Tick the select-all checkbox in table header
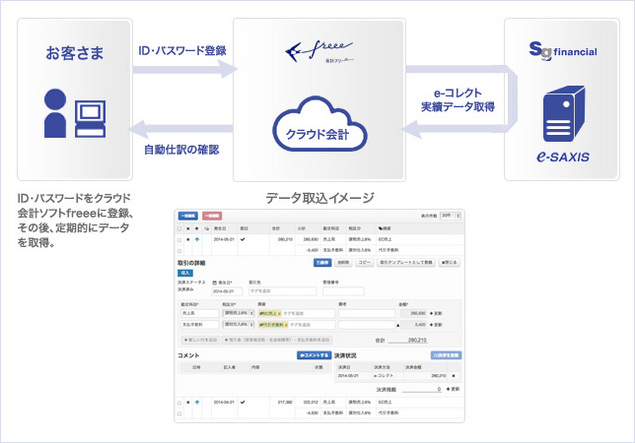Viewport: 635px width, 443px height. point(178,229)
